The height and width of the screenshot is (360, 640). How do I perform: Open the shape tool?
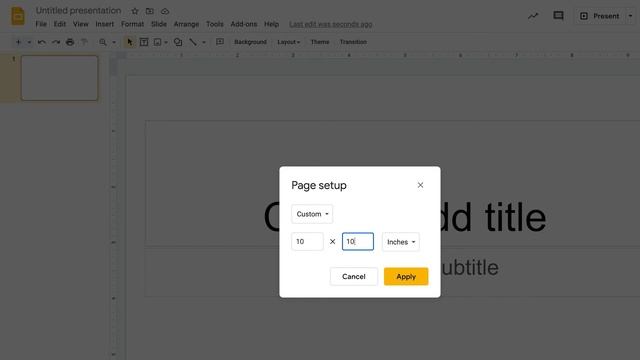point(178,42)
